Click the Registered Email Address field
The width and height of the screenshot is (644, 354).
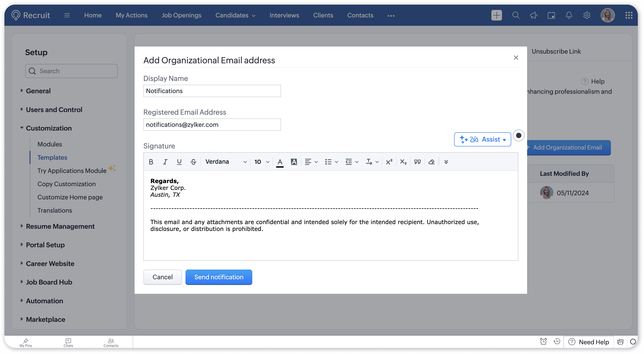point(212,124)
